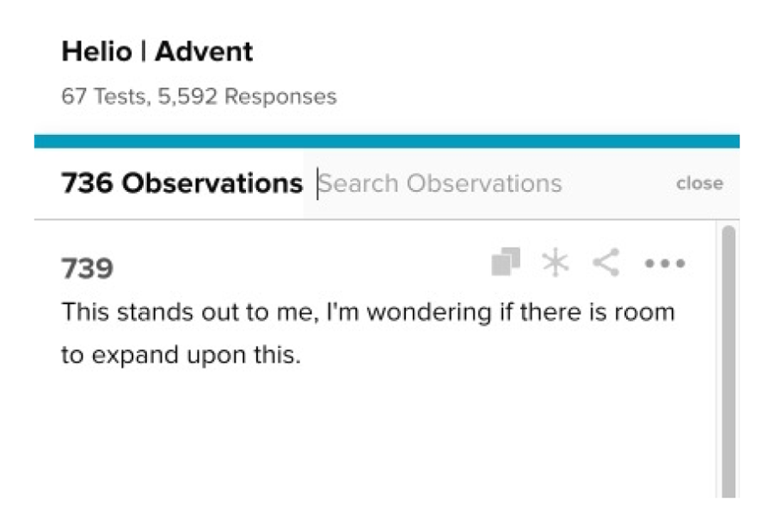
Task: Click the asterisk star icon on observation 739
Action: (556, 262)
